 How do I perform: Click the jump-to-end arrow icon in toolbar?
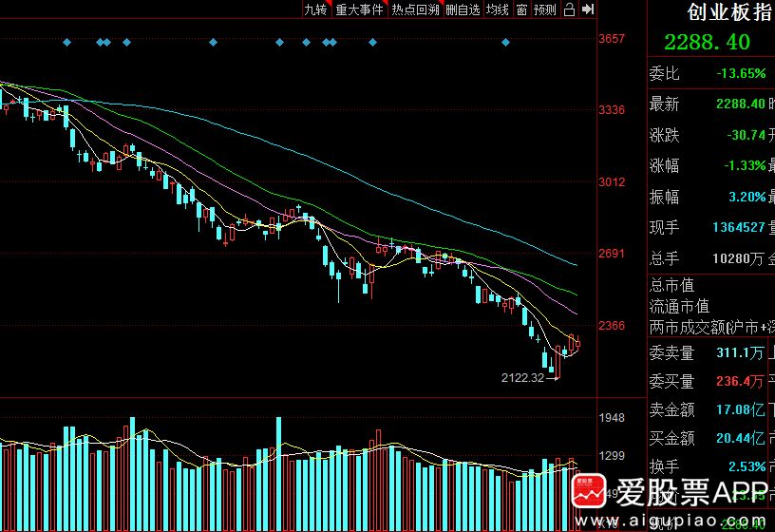[587, 9]
